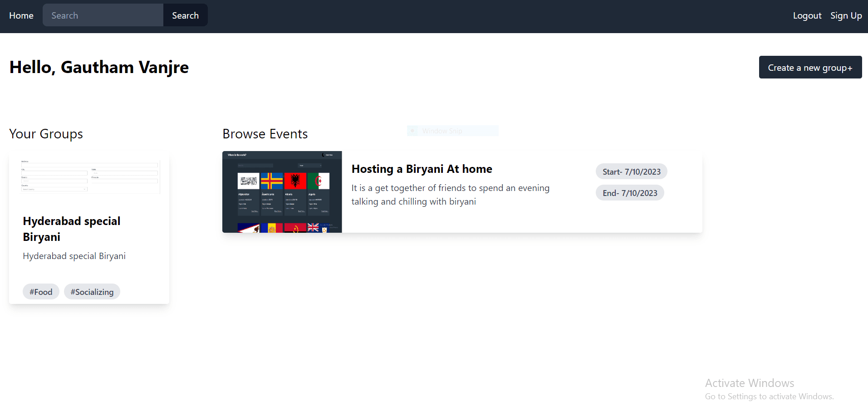This screenshot has width=868, height=416.
Task: Click the Logout link
Action: (807, 15)
